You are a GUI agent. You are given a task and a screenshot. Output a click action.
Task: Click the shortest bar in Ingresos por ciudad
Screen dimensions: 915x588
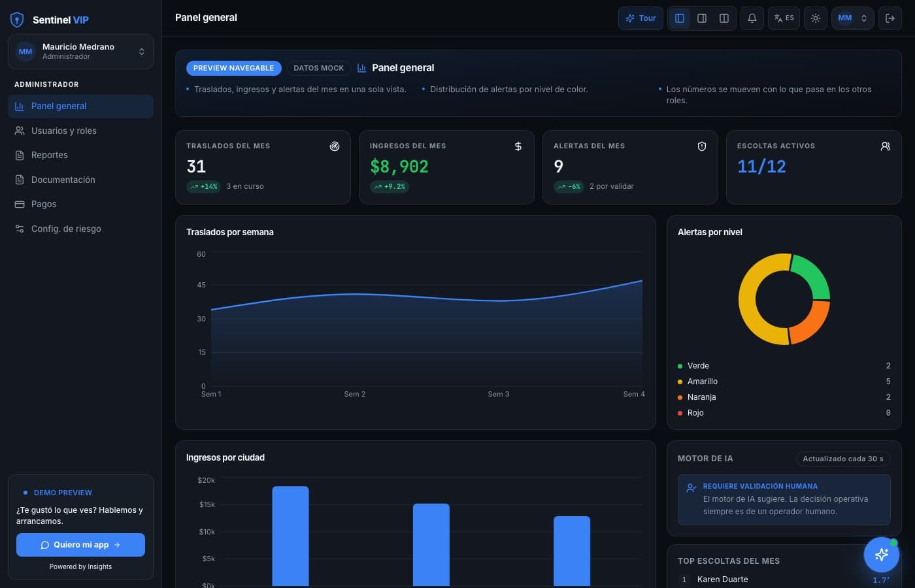(572, 551)
